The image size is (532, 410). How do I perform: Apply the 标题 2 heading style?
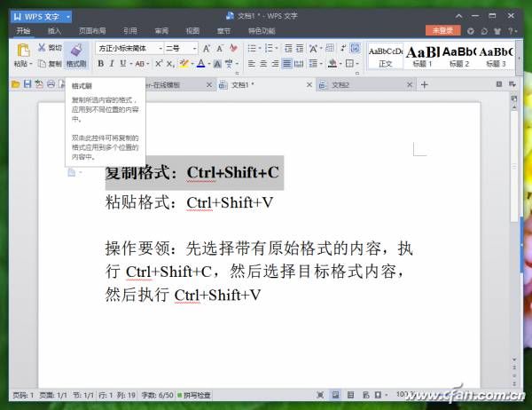459,57
